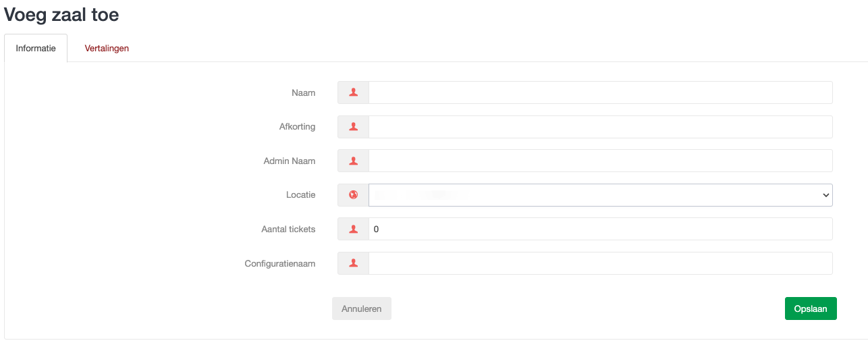Focus the Configuratienaam input field
Image resolution: width=868 pixels, height=349 pixels.
[x=600, y=263]
